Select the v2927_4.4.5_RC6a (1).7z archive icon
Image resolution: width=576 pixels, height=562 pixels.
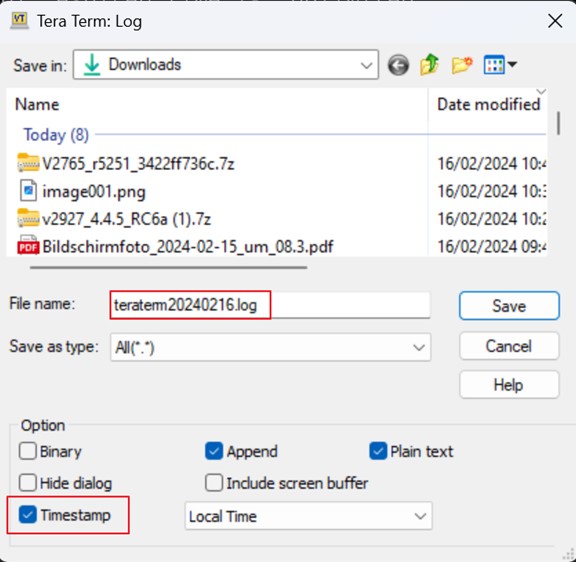28,218
